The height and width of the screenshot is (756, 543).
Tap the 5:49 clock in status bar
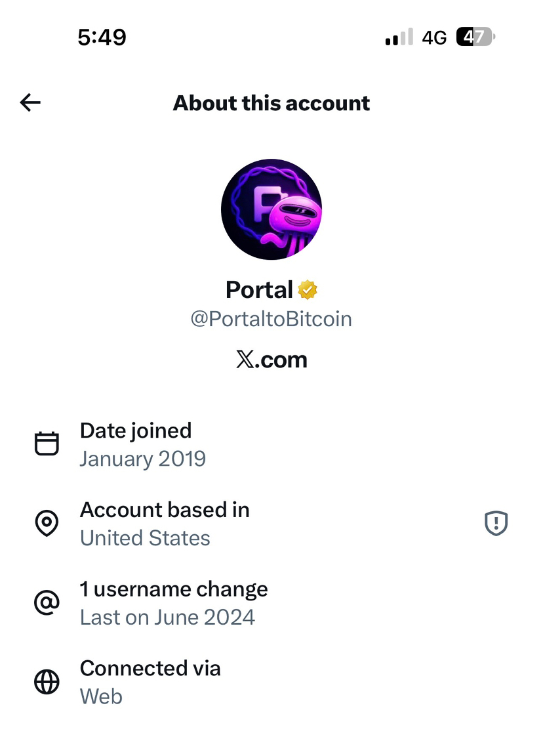pyautogui.click(x=102, y=37)
